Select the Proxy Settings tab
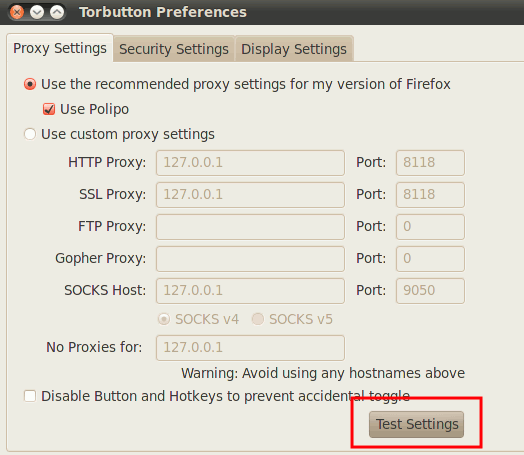The width and height of the screenshot is (524, 455). [60, 48]
